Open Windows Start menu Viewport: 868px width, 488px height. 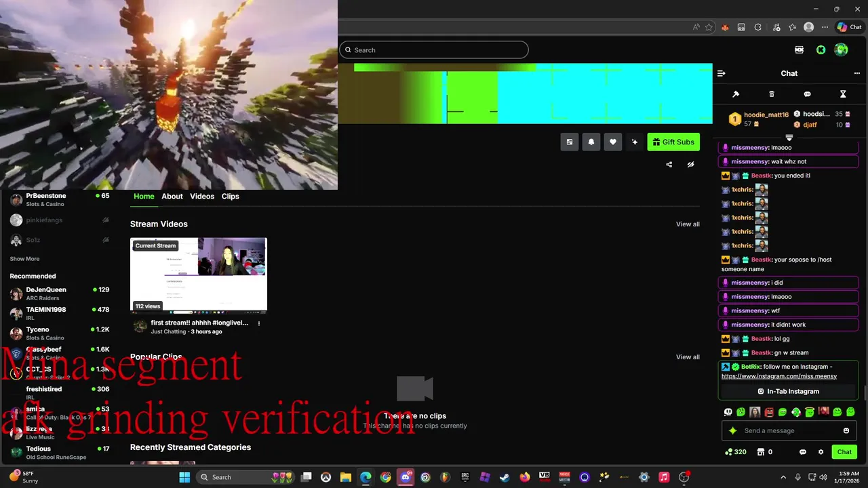pos(184,477)
